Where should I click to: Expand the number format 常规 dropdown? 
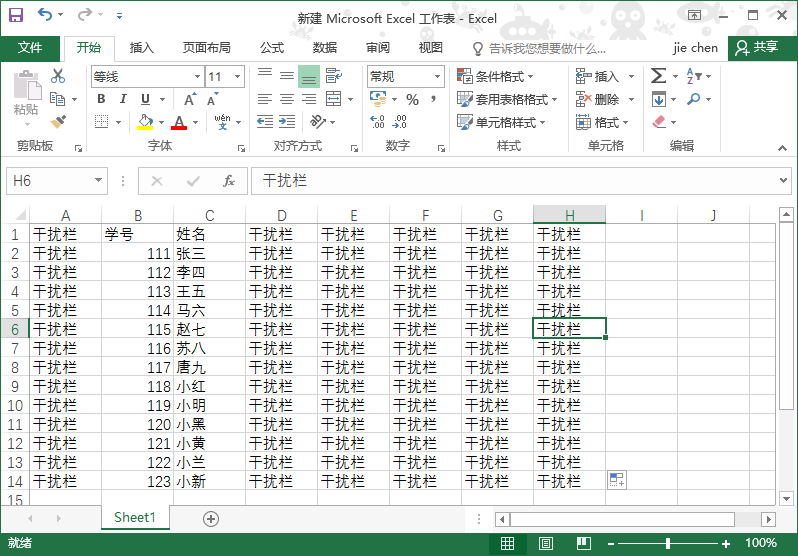[x=437, y=77]
